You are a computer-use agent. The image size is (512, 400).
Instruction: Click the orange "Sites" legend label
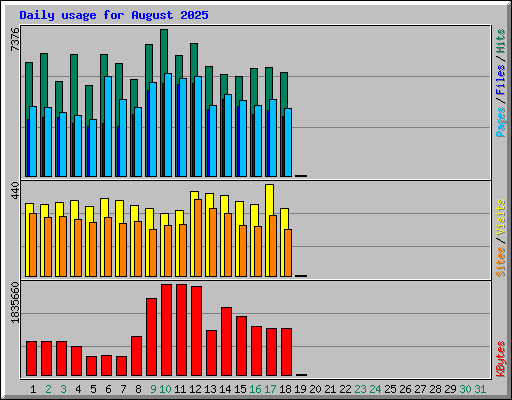coord(500,262)
